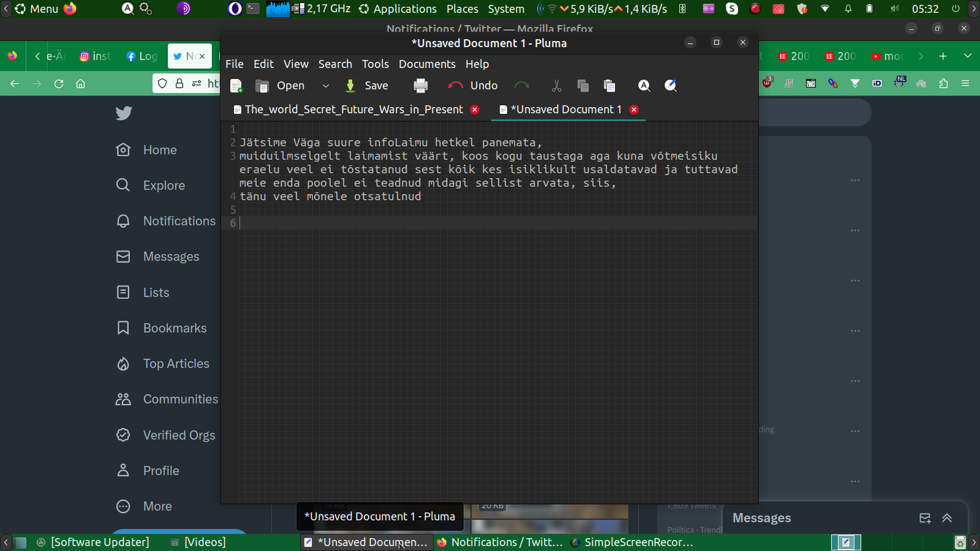Open the File menu in Pluma
The height and width of the screenshot is (551, 980).
point(235,64)
